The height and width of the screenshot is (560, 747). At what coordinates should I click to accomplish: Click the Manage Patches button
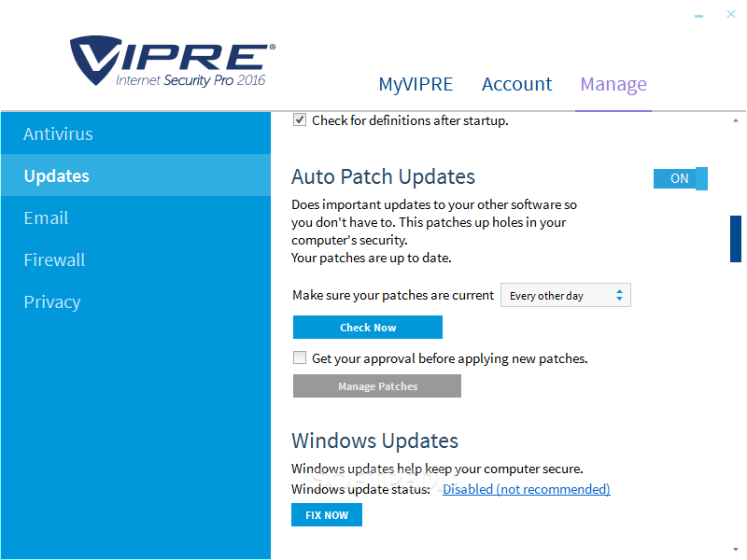(x=377, y=385)
